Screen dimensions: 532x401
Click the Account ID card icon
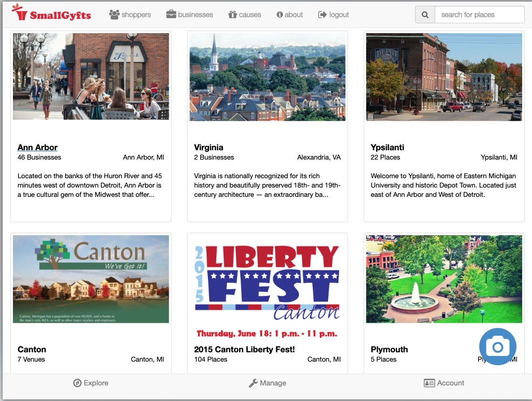point(429,383)
